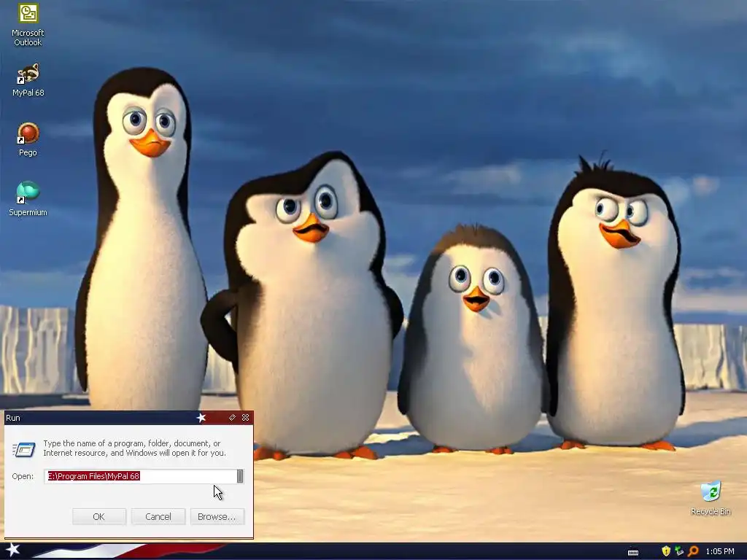Click the Run dialog title text
Viewport: 747px width, 560px height.
pos(13,418)
